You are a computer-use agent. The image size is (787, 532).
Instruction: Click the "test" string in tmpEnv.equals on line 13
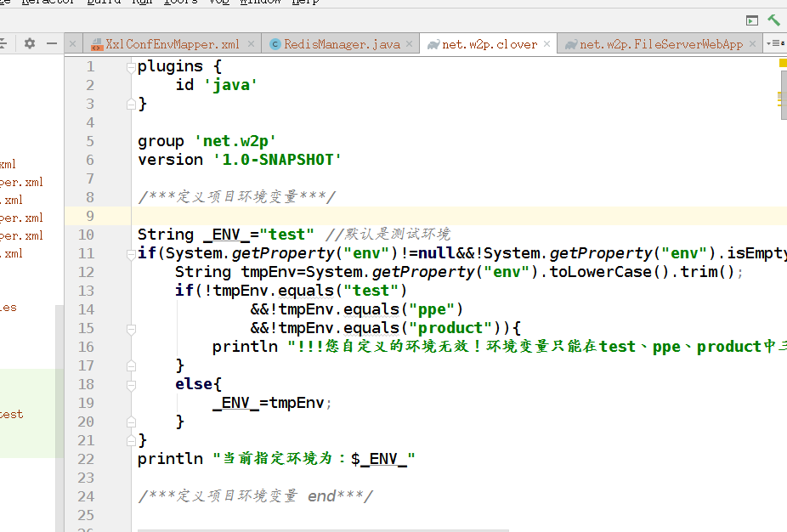(371, 291)
